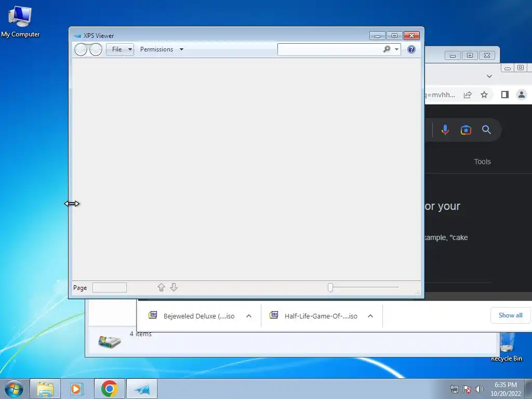532x399 pixels.
Task: Start voice search with microphone icon
Action: [445, 130]
